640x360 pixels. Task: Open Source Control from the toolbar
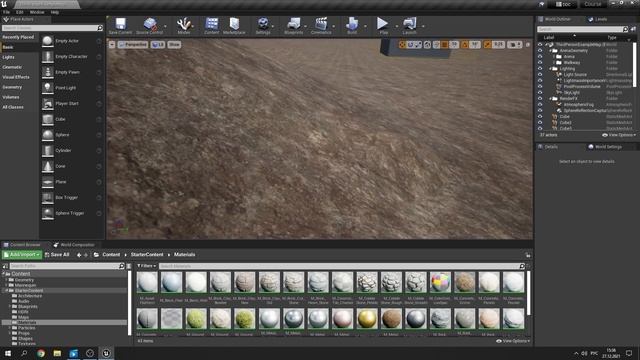point(149,26)
